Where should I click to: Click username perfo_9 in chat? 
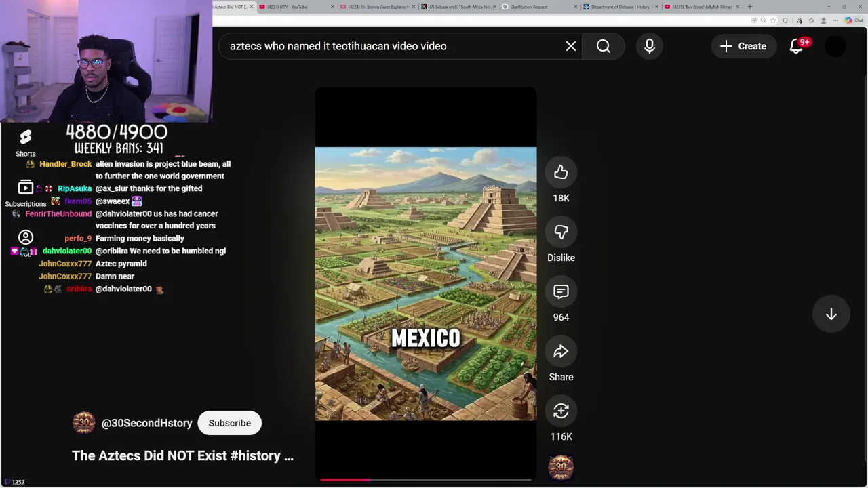click(78, 239)
